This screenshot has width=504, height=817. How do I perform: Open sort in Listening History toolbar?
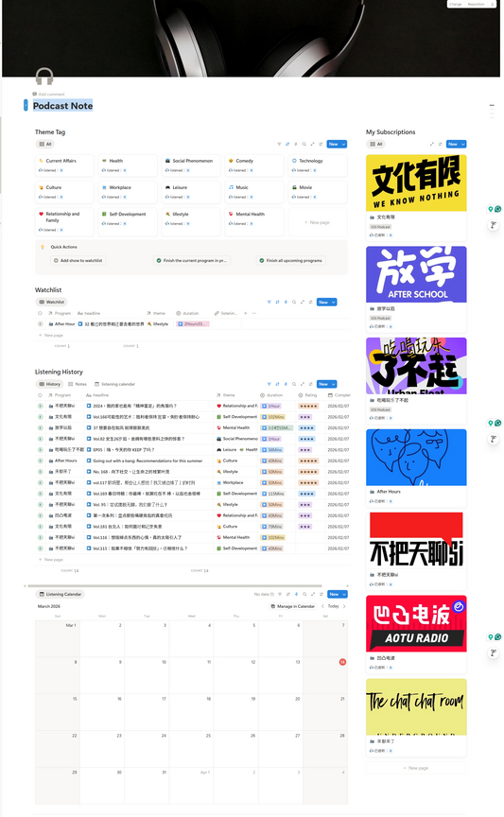277,384
